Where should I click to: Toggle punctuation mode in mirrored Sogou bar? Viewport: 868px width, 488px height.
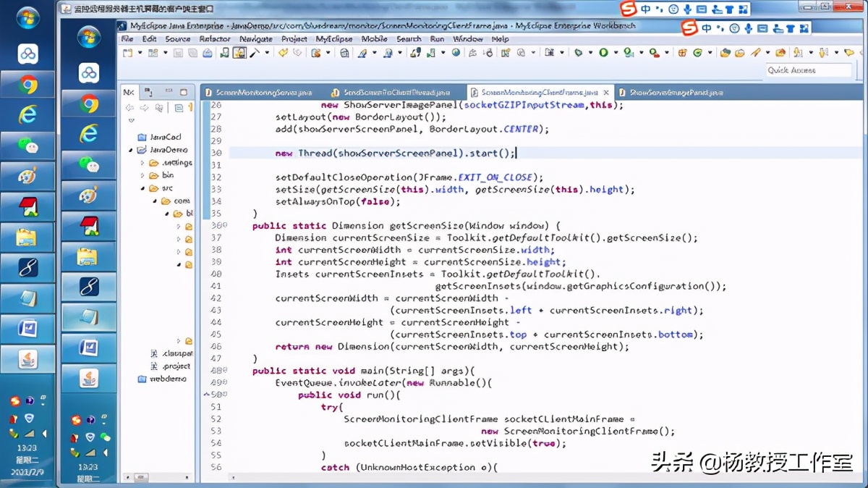tap(720, 28)
